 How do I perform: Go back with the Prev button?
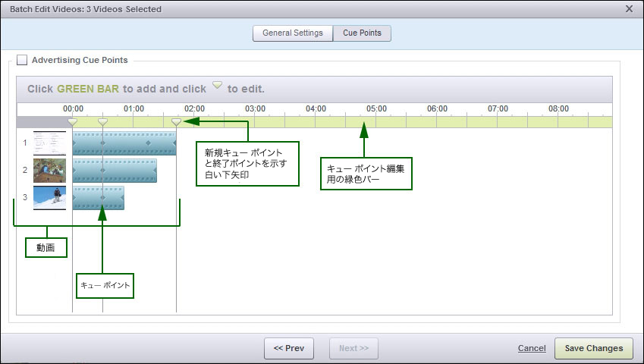coord(289,348)
